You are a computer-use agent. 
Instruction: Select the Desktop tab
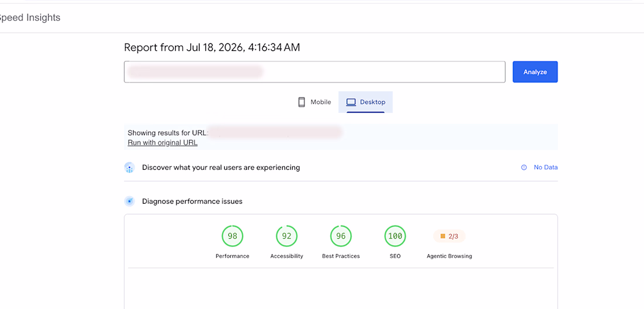point(365,102)
